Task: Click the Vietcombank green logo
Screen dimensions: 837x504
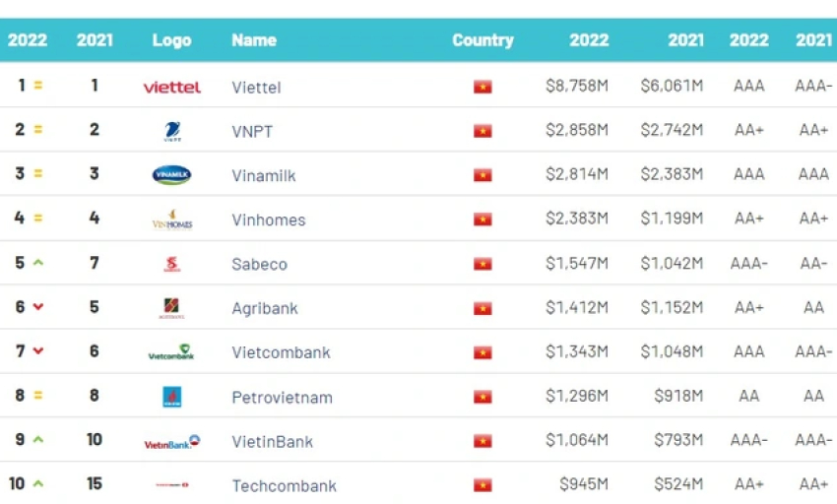Action: [x=171, y=352]
